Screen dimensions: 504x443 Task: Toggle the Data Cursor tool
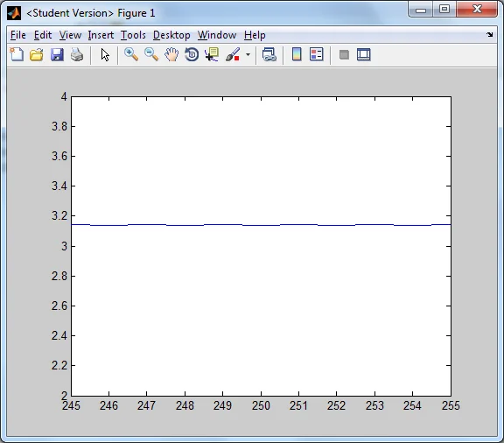[x=212, y=54]
